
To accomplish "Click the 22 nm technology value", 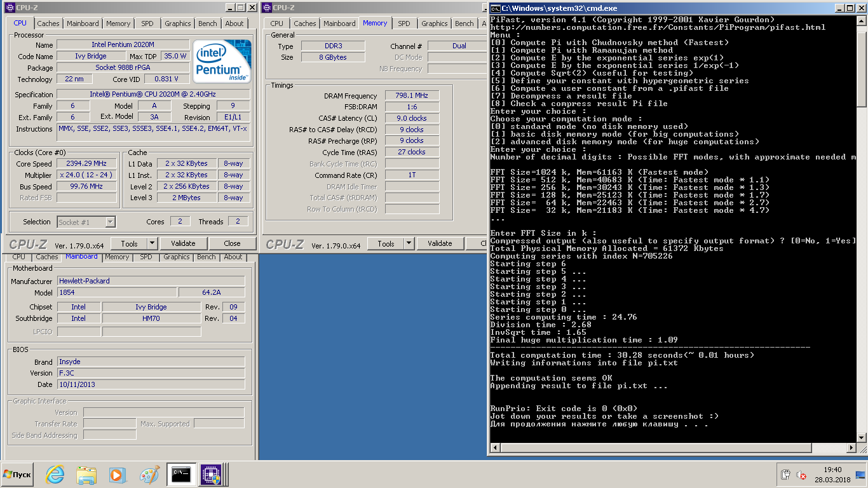I will (74, 79).
